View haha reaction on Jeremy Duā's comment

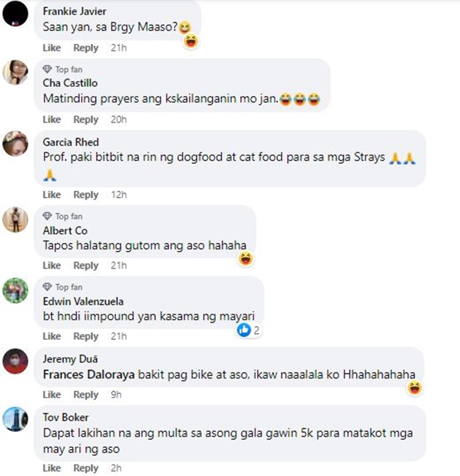pyautogui.click(x=415, y=388)
